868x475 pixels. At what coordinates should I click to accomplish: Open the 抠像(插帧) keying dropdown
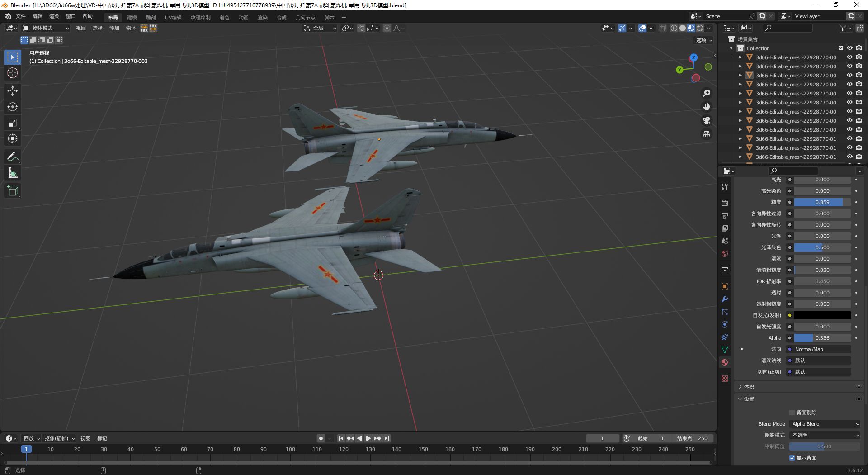[x=59, y=438]
